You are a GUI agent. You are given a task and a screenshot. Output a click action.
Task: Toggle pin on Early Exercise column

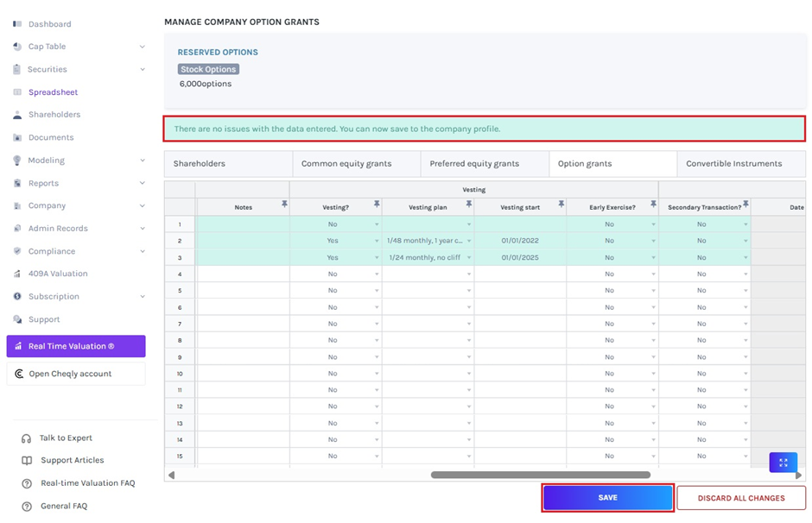(x=653, y=205)
